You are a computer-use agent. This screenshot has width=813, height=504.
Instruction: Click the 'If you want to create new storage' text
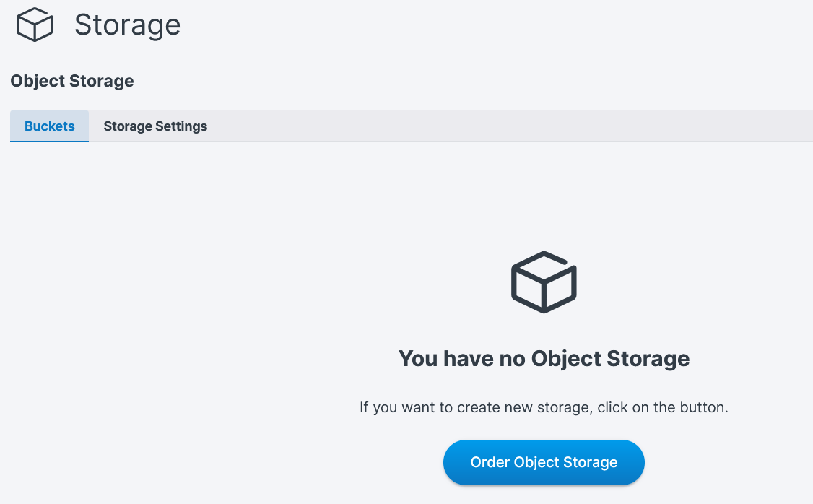(544, 407)
